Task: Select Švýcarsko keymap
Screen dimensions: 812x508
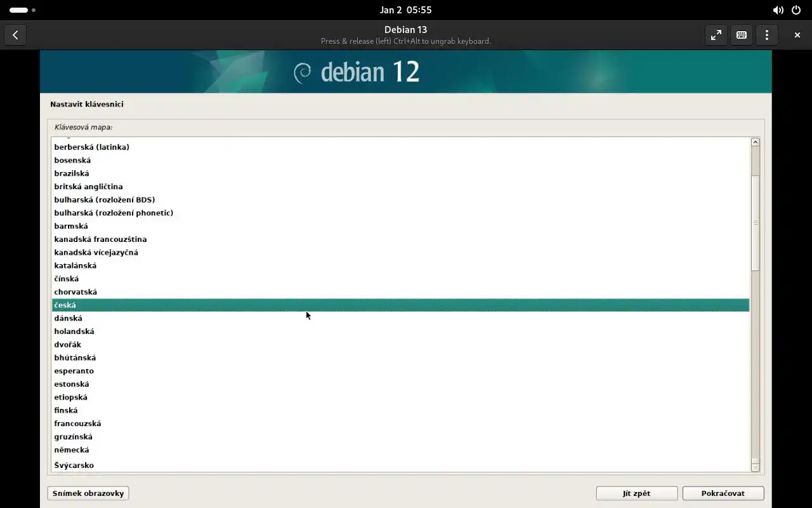Action: coord(400,465)
